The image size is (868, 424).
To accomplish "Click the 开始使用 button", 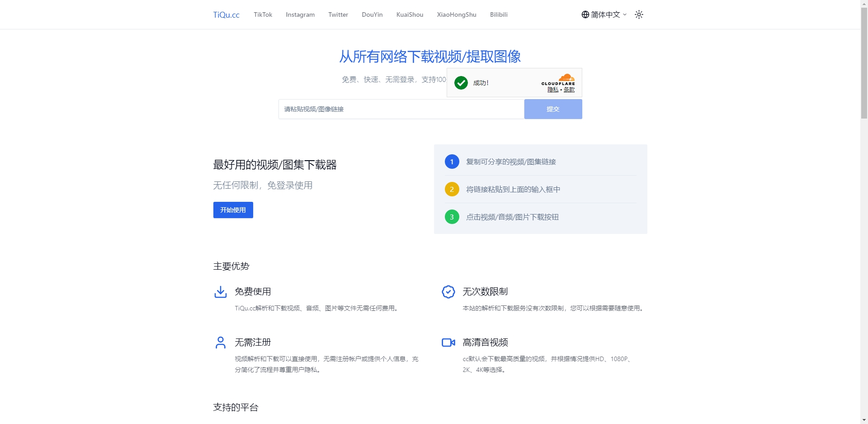I will coord(233,210).
